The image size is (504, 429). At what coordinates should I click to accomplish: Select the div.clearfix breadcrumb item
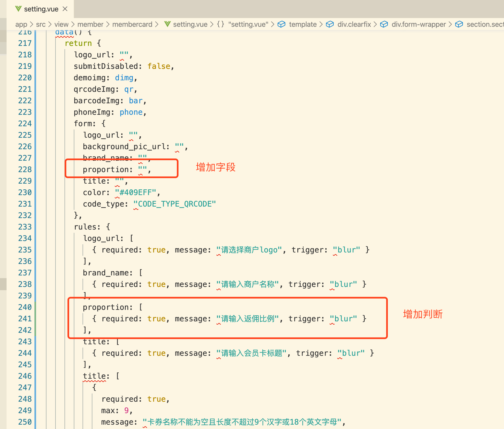click(x=354, y=24)
